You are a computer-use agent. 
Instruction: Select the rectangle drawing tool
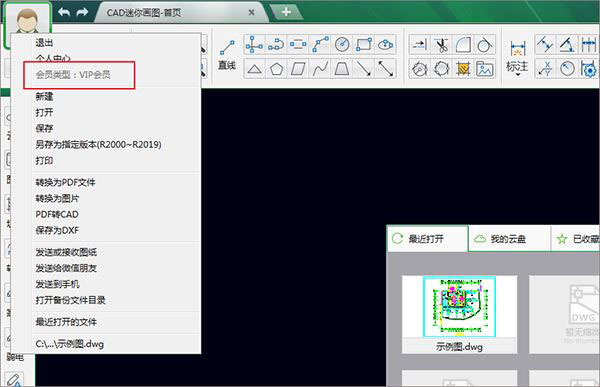click(x=364, y=45)
